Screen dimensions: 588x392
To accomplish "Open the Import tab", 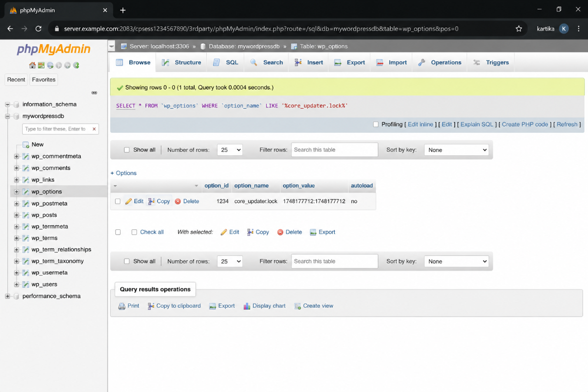I will click(392, 63).
